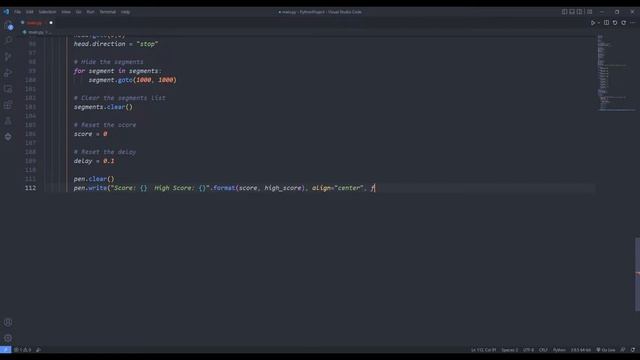Viewport: 640px width, 360px height.
Task: Click the pen.clear() line
Action: point(94,179)
